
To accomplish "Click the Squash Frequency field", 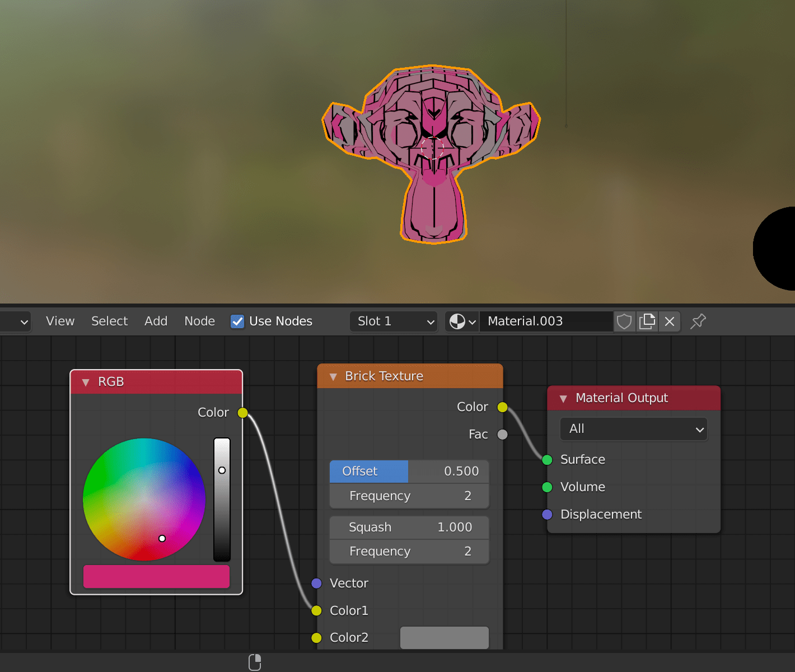I will tap(409, 552).
